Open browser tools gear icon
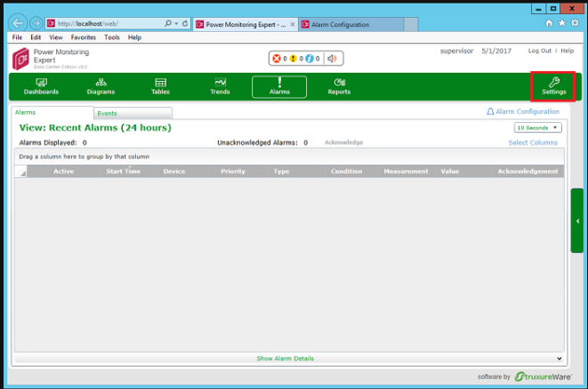 (575, 23)
